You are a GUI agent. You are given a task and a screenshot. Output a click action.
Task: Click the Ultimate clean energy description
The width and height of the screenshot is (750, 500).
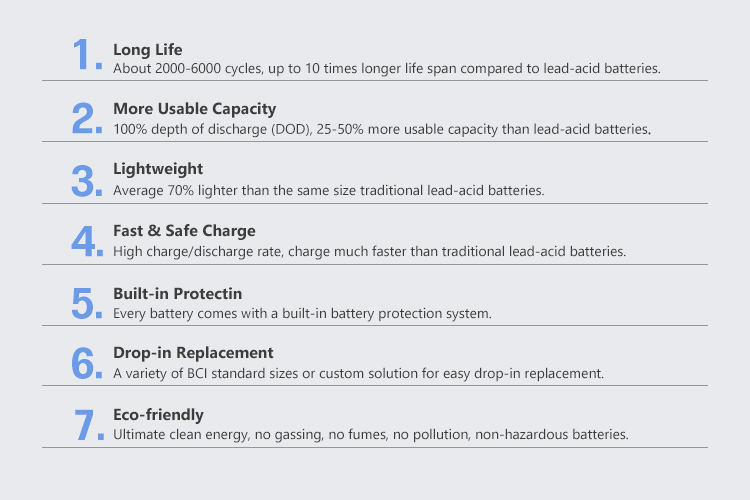371,434
